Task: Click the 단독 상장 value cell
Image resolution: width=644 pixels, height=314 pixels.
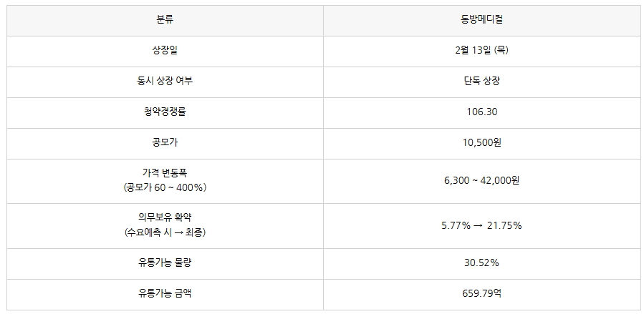Action: pos(482,82)
